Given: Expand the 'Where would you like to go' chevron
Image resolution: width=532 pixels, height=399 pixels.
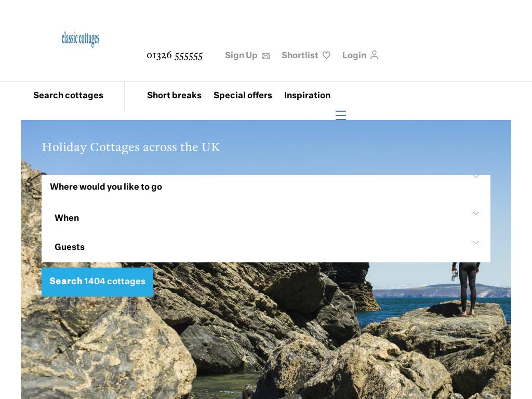Looking at the screenshot, I should click(476, 177).
